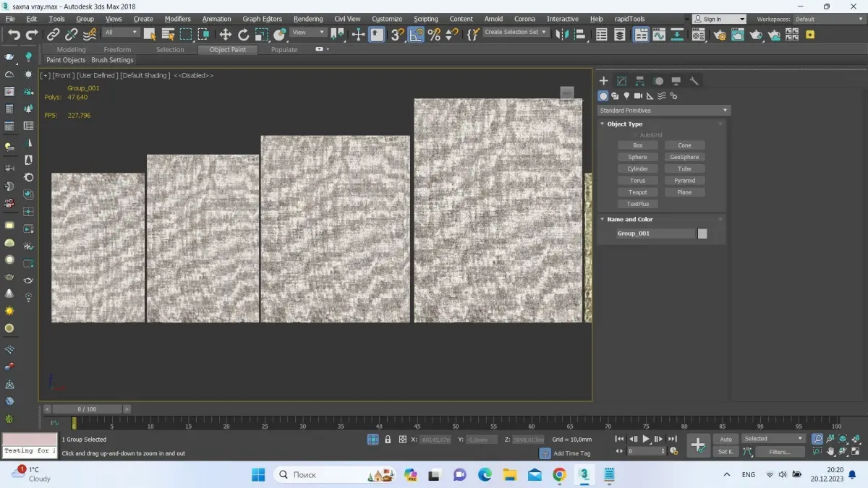
Task: Toggle Percent Snap in the toolbar
Action: coord(434,34)
